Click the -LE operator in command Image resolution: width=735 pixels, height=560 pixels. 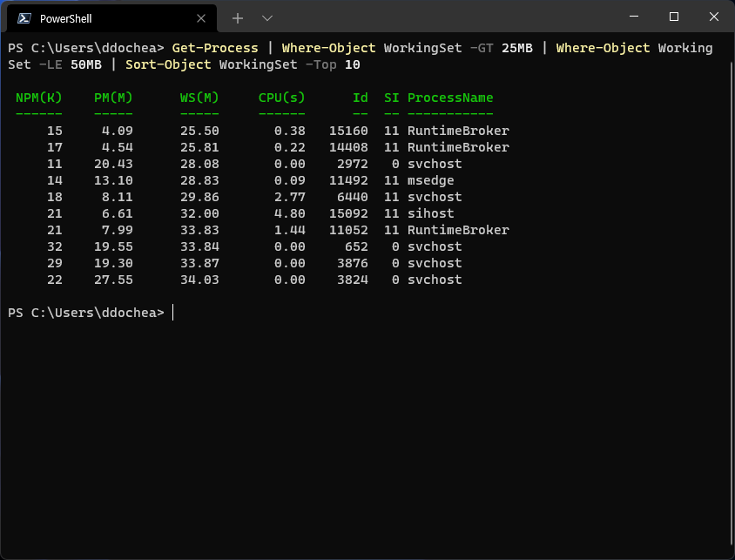(x=51, y=64)
